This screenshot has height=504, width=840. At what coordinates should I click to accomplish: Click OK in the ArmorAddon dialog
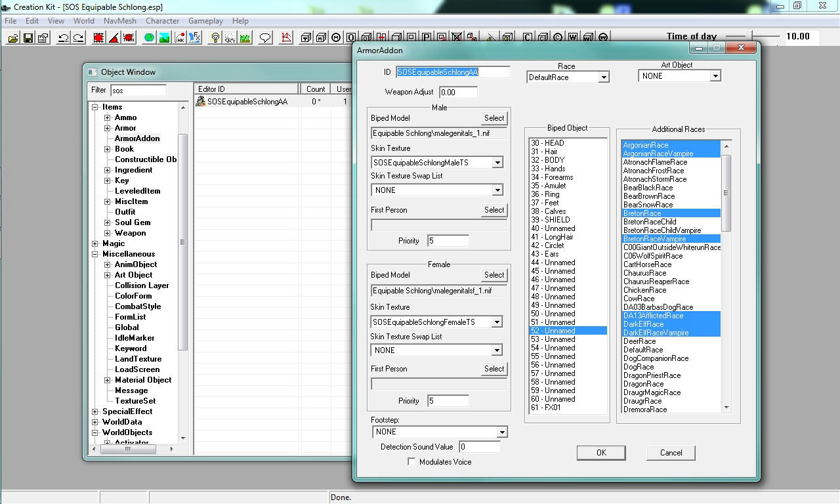pos(601,453)
